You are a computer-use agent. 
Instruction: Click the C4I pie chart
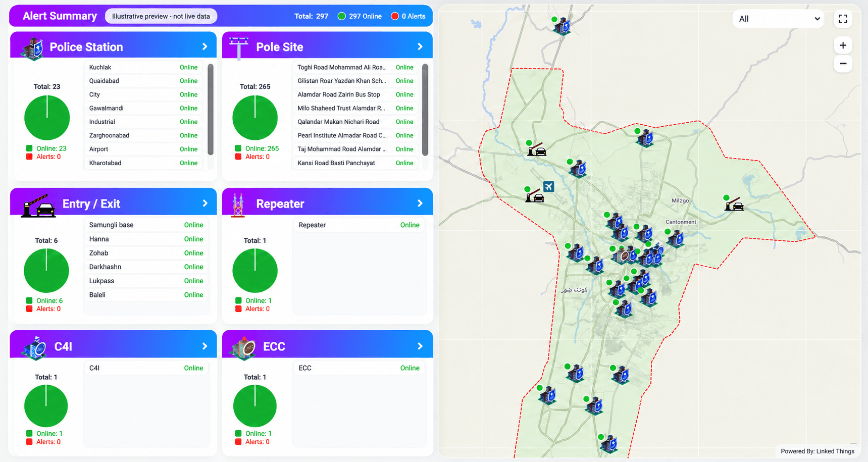coord(46,406)
